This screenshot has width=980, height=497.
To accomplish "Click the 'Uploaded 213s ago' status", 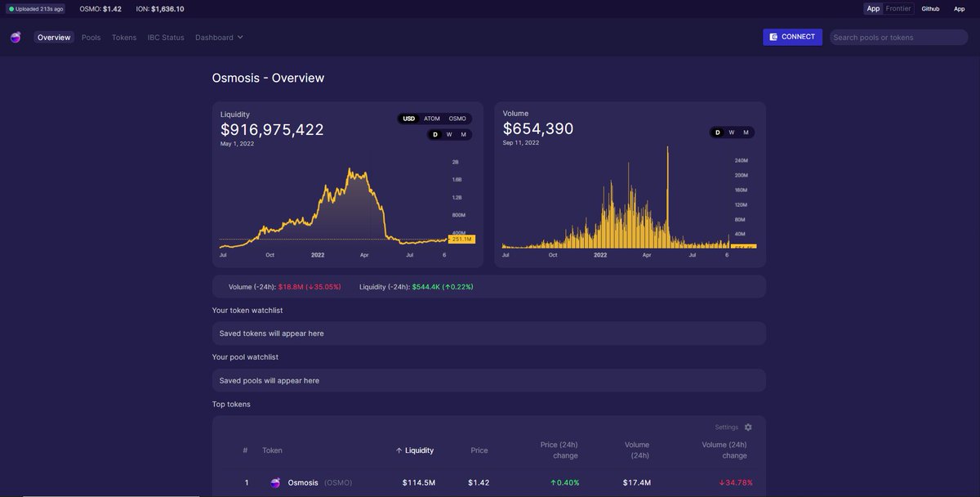I will [36, 9].
